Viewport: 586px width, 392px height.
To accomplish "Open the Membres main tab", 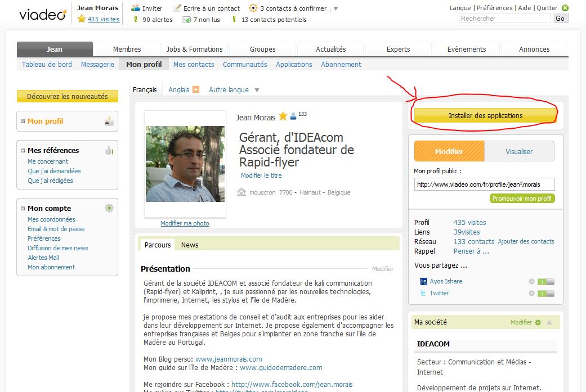I will click(x=127, y=49).
